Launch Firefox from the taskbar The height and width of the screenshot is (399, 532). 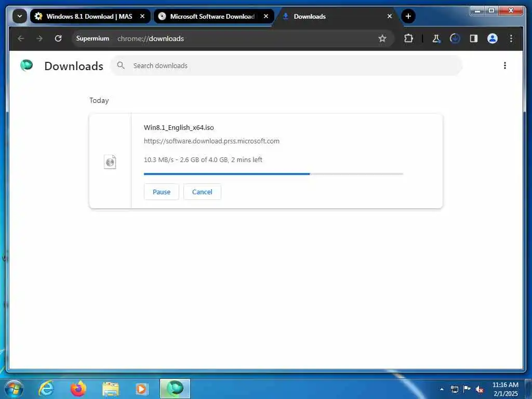tap(78, 389)
